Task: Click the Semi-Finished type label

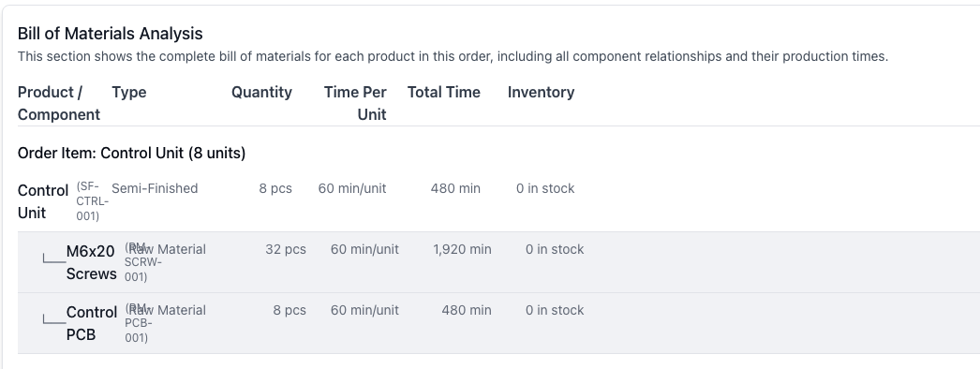Action: tap(155, 188)
